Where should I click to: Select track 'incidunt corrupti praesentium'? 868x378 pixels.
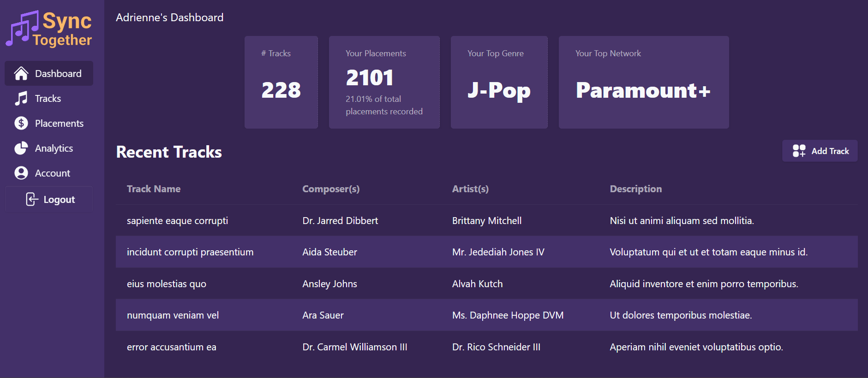click(x=190, y=252)
